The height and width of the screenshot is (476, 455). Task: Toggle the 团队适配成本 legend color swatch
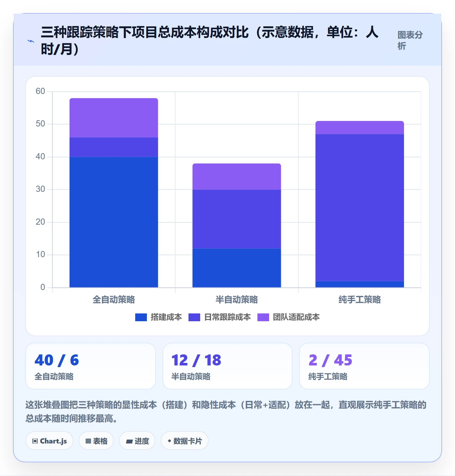[x=263, y=317]
